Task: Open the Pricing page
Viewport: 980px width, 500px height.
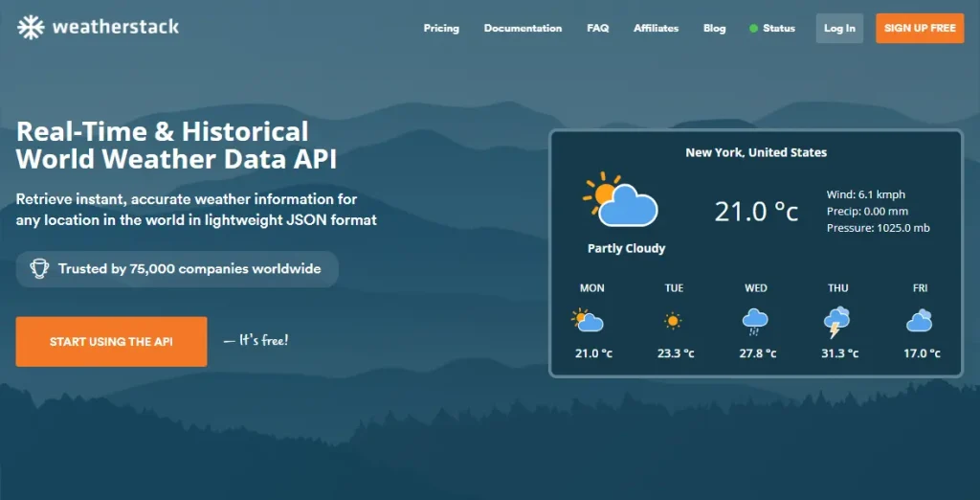Action: point(441,28)
